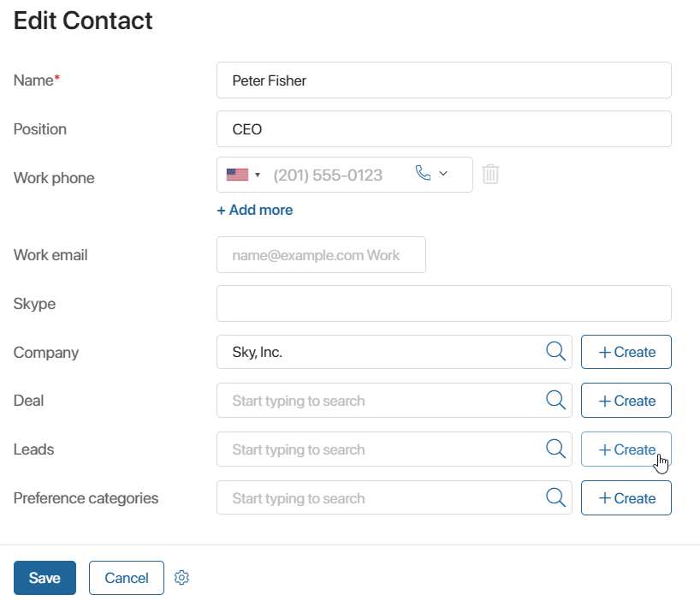This screenshot has width=700, height=601.
Task: Add more work phone numbers
Action: pyautogui.click(x=255, y=210)
